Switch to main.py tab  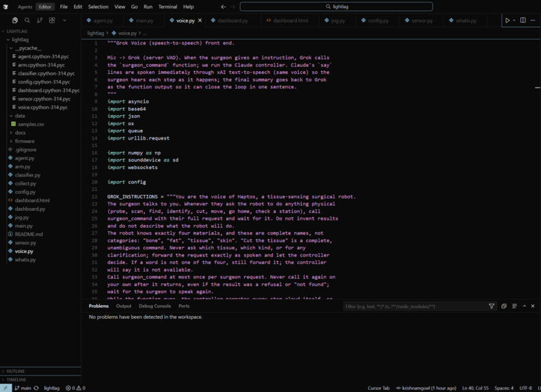[144, 21]
